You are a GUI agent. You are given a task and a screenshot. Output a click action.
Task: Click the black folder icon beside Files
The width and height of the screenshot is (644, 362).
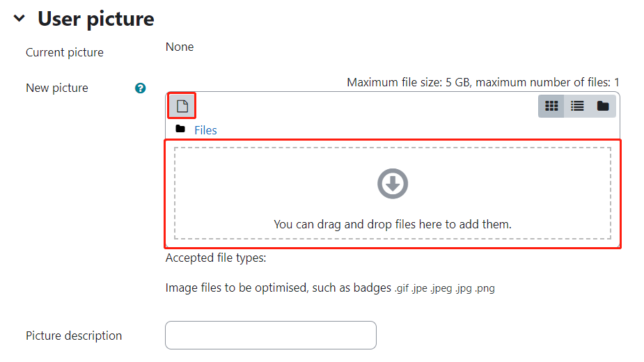[x=180, y=129]
